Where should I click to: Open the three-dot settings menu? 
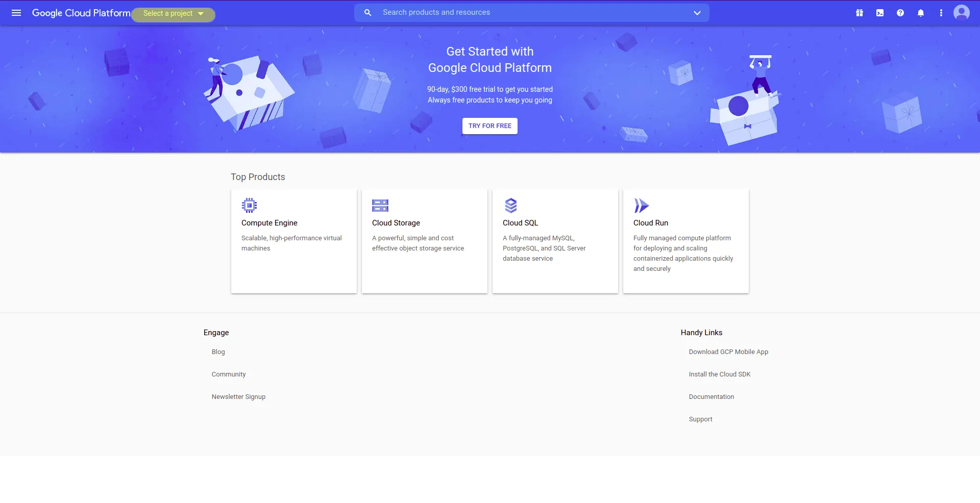941,13
